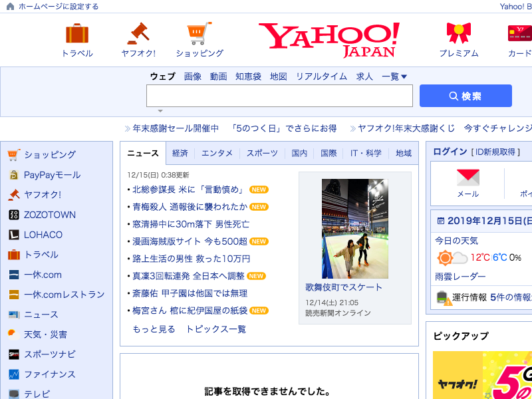Image resolution: width=532 pixels, height=399 pixels.
Task: Open the ヤフオク! gavel icon in the header
Action: (138, 33)
